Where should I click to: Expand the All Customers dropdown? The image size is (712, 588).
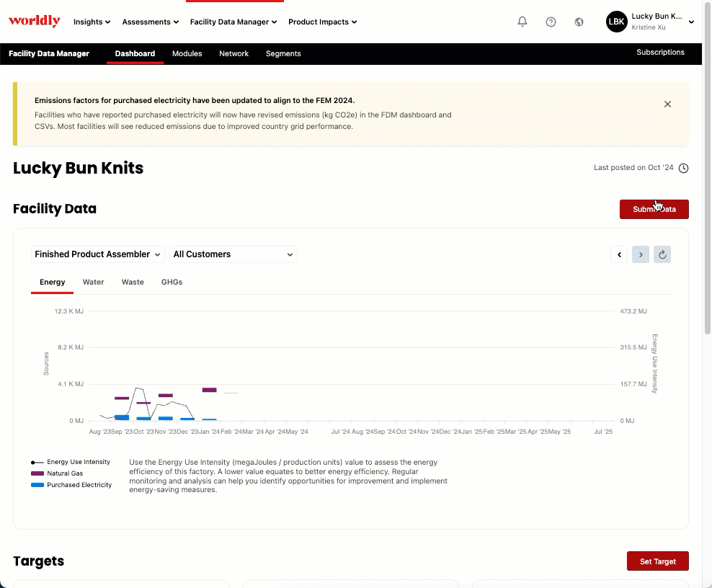pyautogui.click(x=233, y=254)
